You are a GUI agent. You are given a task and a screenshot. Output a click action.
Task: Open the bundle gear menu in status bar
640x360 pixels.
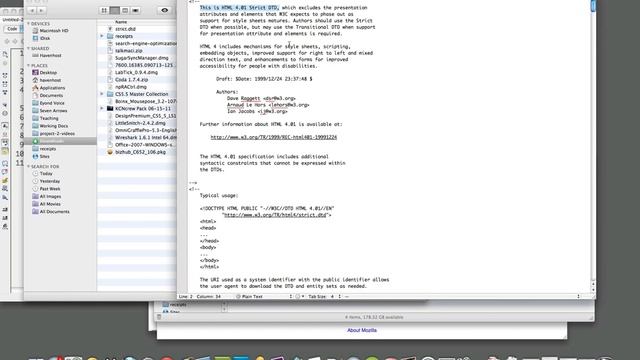point(299,296)
